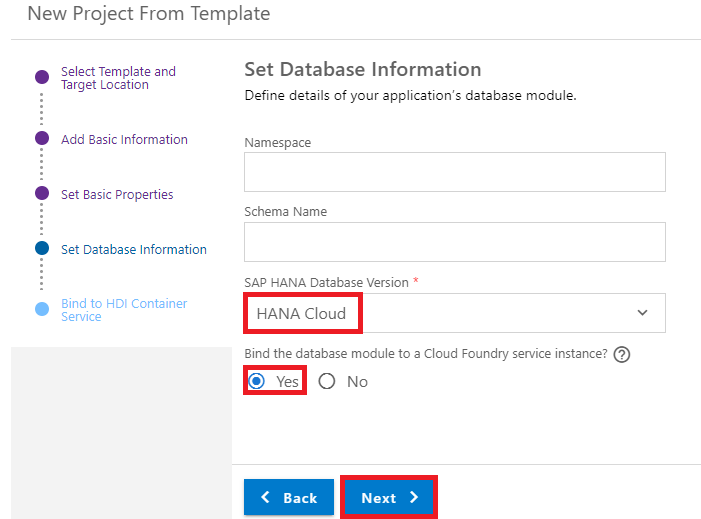Go to Select Template and Target Location step
The image size is (701, 519).
click(118, 78)
